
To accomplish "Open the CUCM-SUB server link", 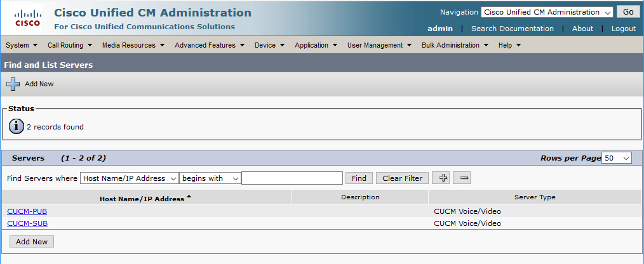I will click(27, 223).
